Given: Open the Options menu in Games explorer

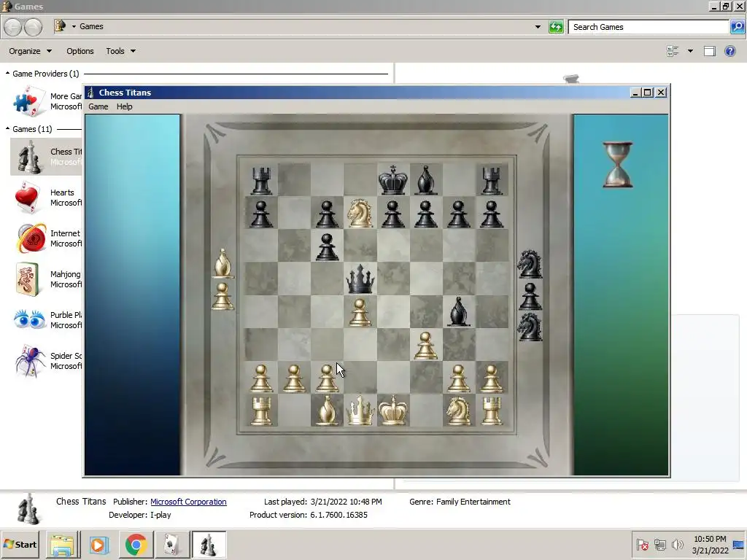Looking at the screenshot, I should point(80,51).
